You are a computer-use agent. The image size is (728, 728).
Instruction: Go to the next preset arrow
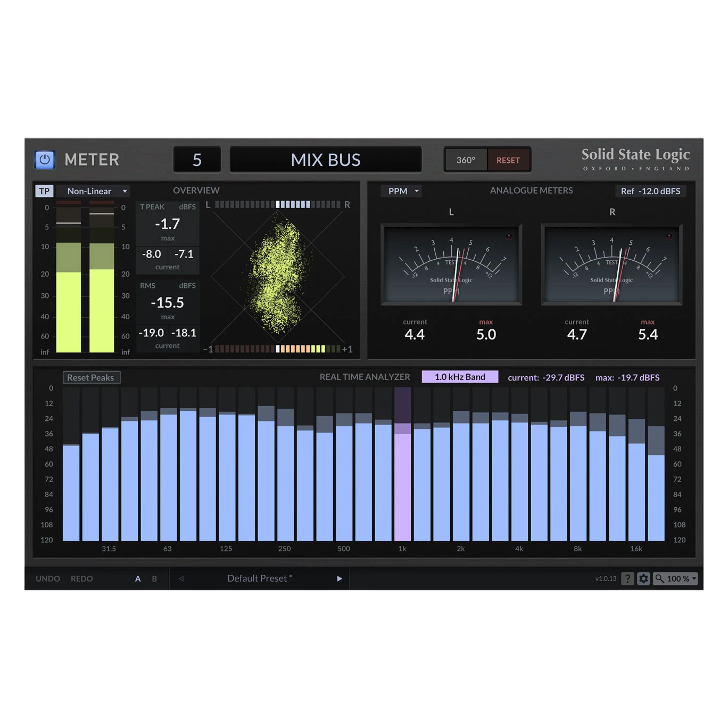coord(340,578)
